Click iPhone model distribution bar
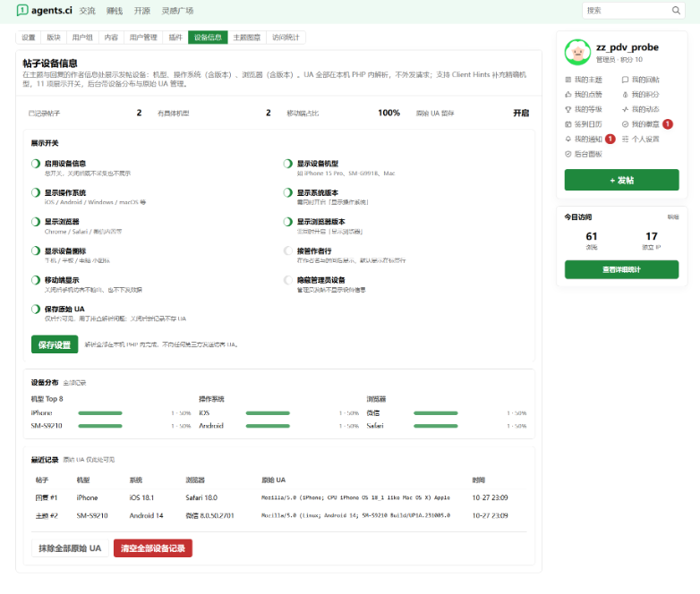The width and height of the screenshot is (700, 594). tap(100, 413)
